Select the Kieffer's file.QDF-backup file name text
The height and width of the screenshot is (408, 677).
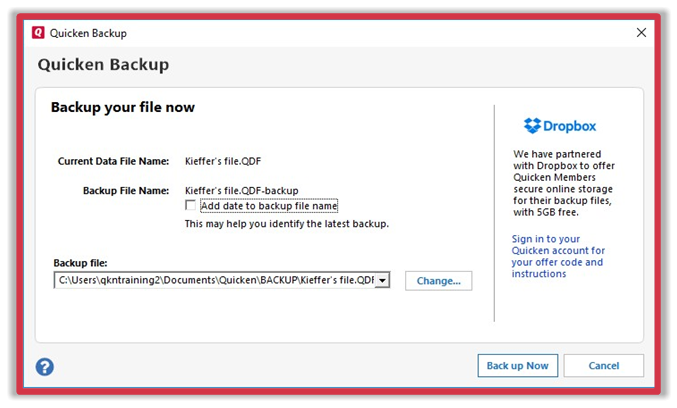(x=242, y=190)
